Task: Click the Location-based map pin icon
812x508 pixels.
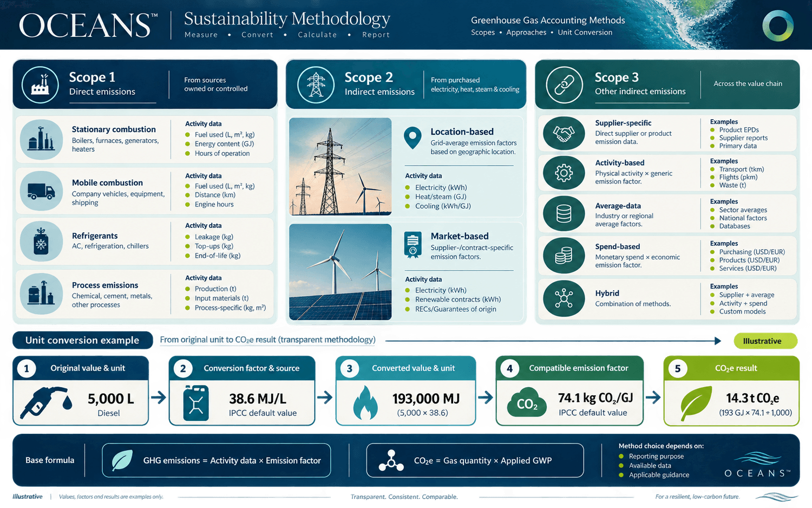Action: pos(412,138)
